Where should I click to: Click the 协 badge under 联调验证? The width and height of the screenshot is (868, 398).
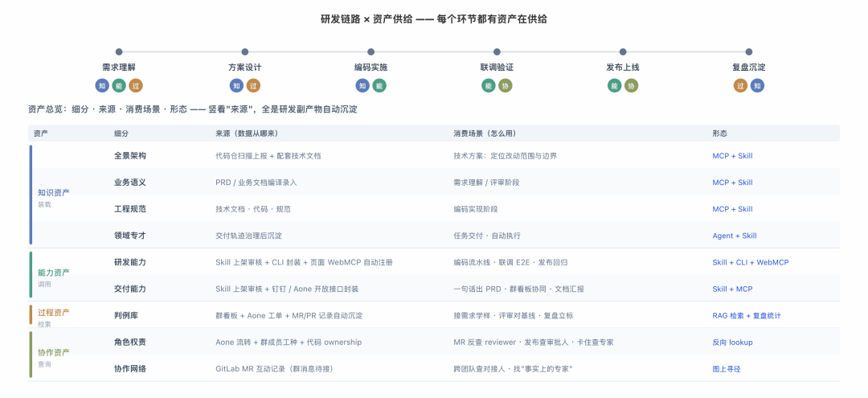506,85
